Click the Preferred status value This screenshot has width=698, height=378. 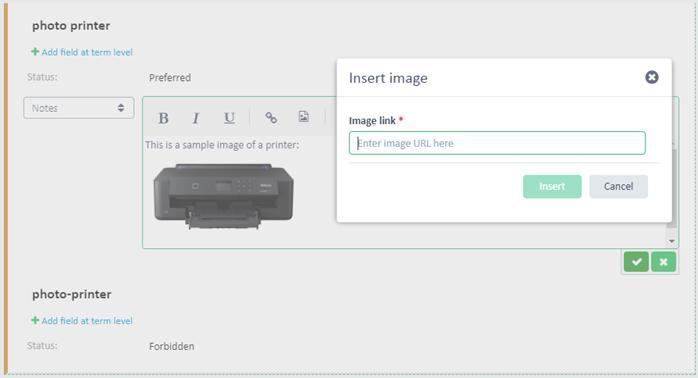pyautogui.click(x=170, y=78)
